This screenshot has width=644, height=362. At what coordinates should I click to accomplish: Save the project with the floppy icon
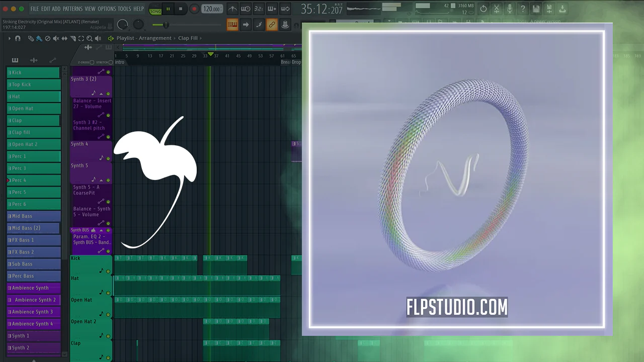(536, 9)
